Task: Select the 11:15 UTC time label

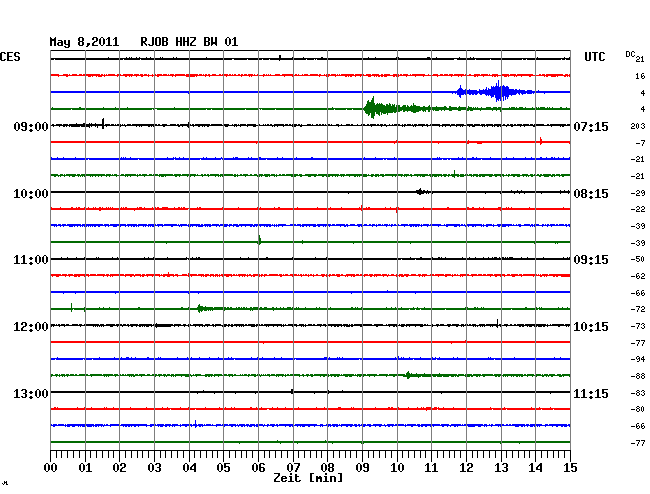Action: [591, 393]
